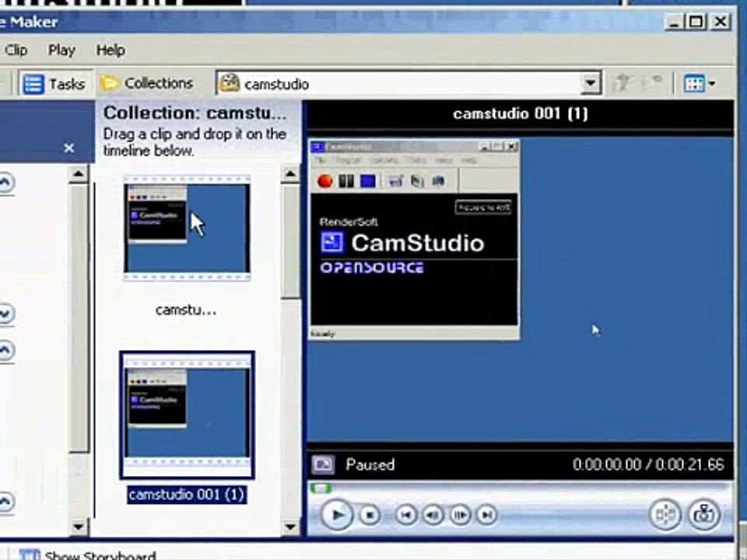Screen dimensions: 747x560
Task: Select the camstudio 001 (1) clip thumbnail
Action: point(187,415)
